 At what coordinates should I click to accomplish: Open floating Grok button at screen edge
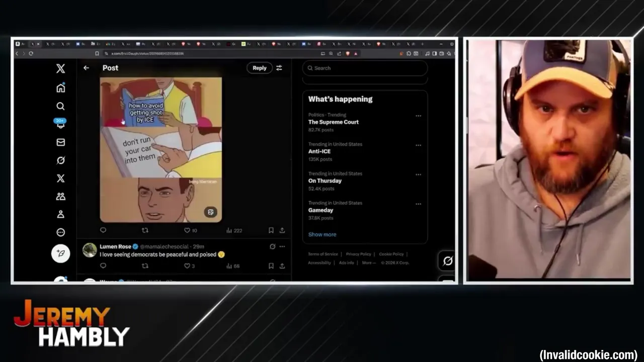click(x=447, y=261)
